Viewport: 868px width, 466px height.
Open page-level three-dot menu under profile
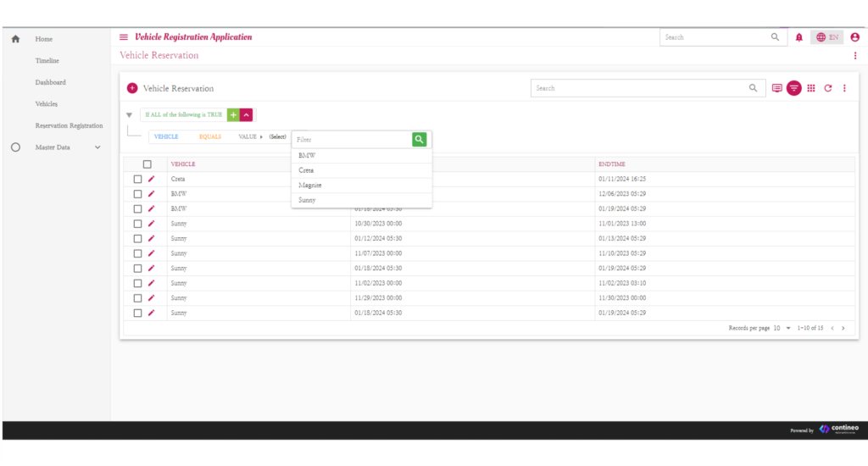coord(854,55)
